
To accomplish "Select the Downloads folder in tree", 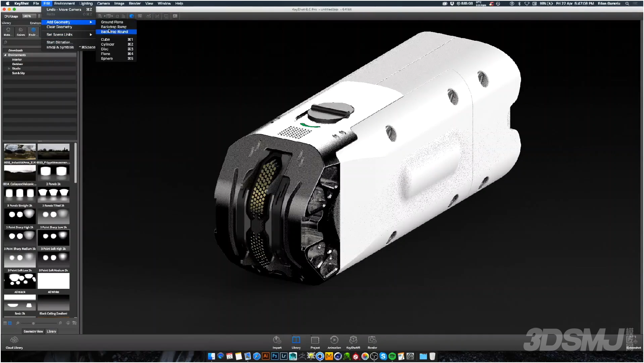I will [x=15, y=50].
